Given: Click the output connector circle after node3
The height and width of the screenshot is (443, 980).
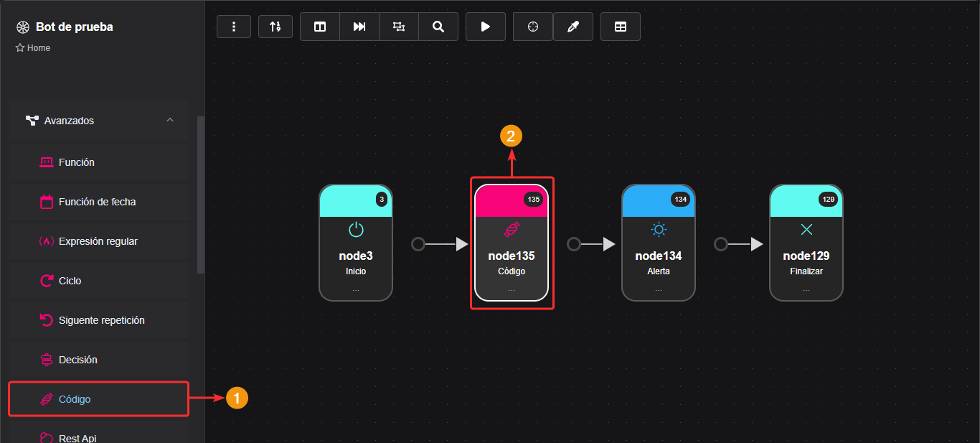Looking at the screenshot, I should pos(418,244).
